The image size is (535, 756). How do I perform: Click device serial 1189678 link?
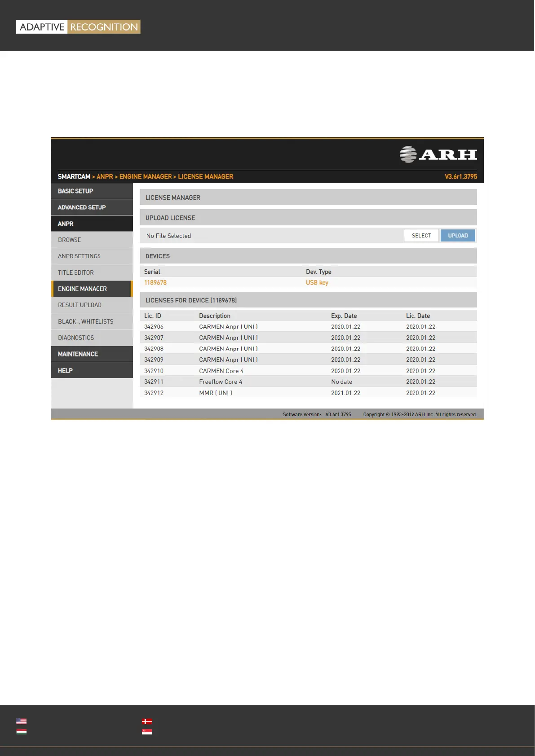coord(155,282)
